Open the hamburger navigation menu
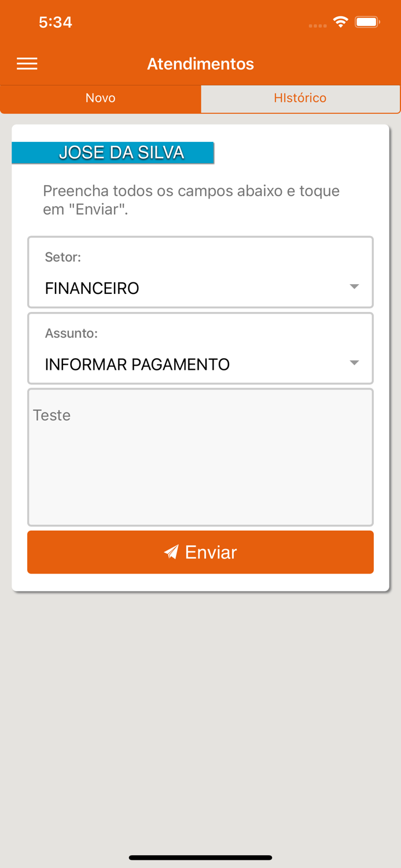Screen dimensions: 401x868 click(x=27, y=64)
